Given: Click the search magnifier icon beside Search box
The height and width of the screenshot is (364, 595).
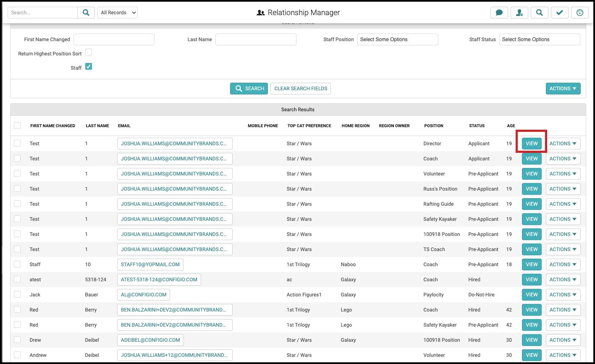Looking at the screenshot, I should click(86, 13).
